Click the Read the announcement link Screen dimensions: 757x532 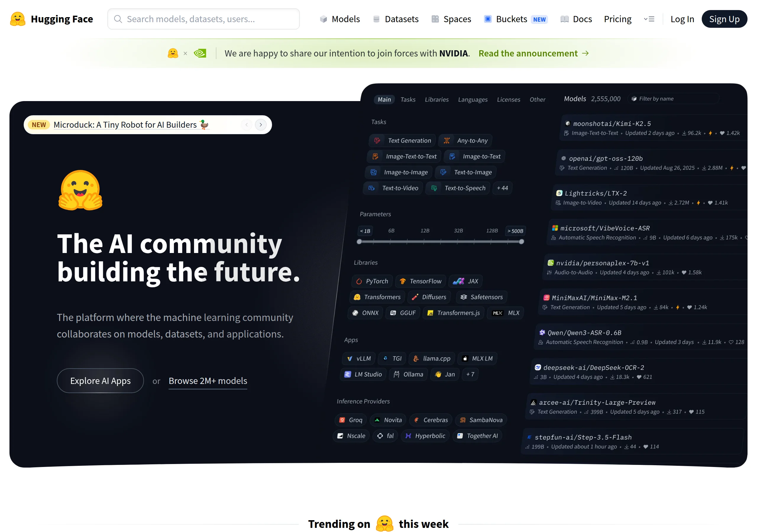tap(533, 53)
